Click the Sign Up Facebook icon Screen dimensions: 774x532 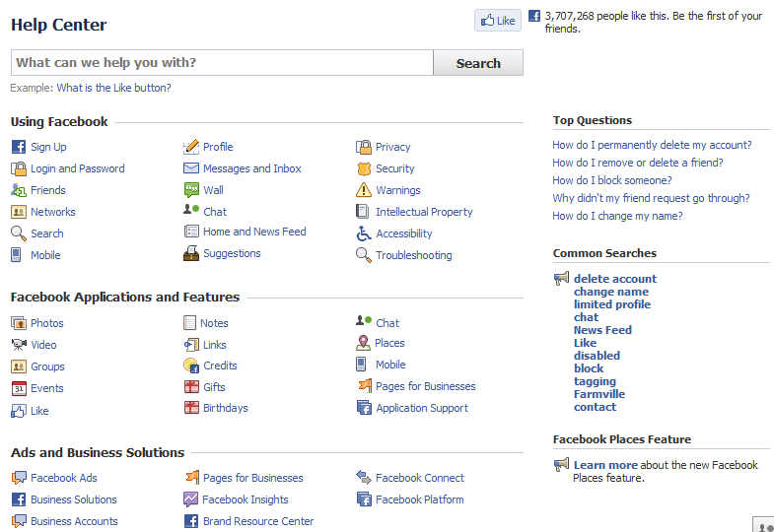tap(18, 147)
